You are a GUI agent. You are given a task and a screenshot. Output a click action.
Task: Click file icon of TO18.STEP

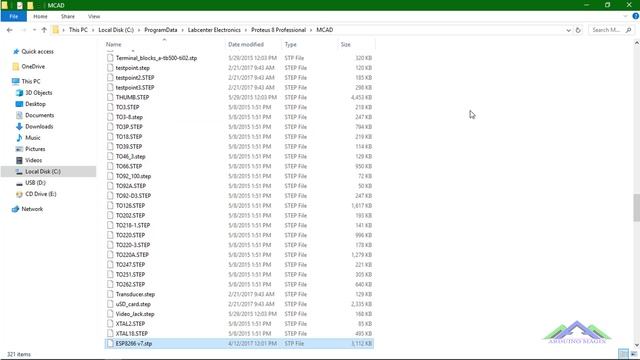[110, 137]
